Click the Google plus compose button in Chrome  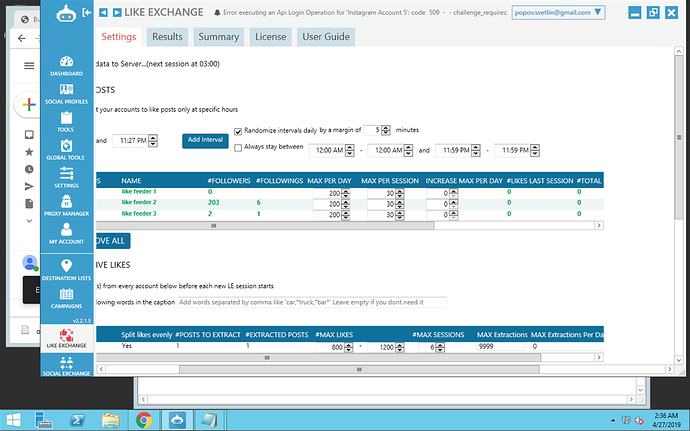coord(29,105)
